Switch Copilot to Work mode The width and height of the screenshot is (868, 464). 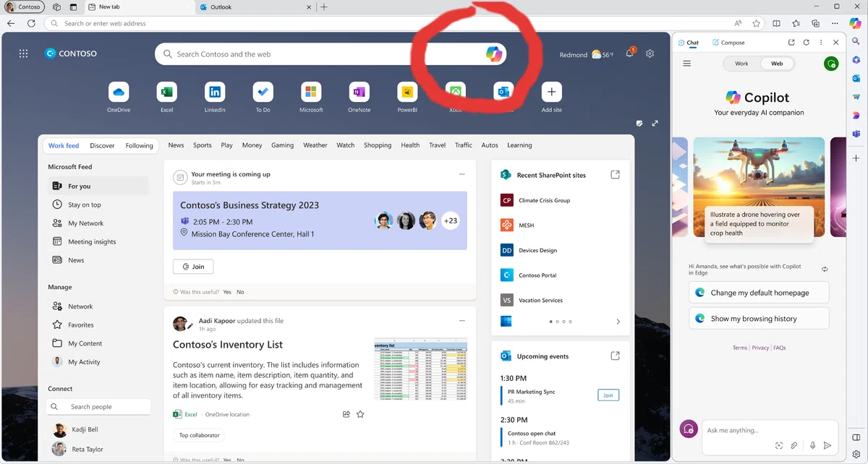pos(741,64)
